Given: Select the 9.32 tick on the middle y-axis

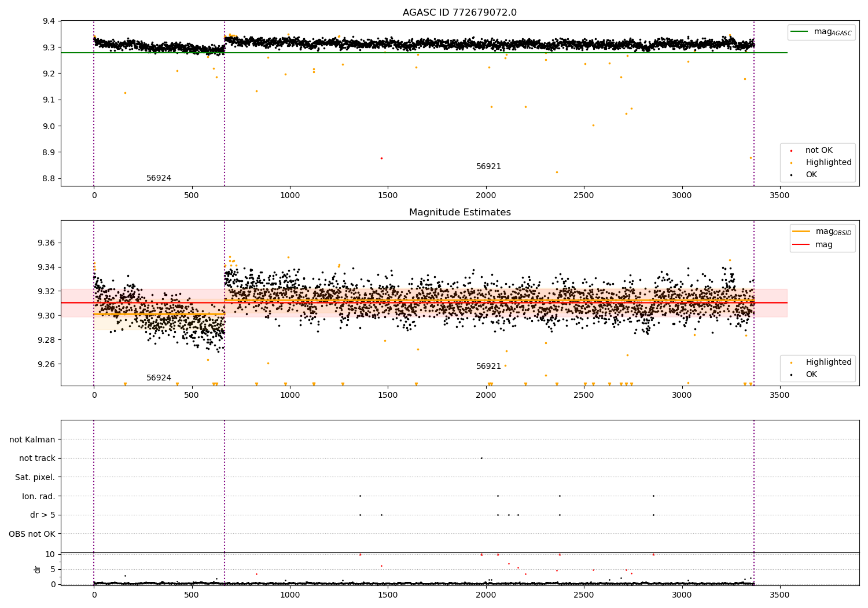Looking at the screenshot, I should (47, 291).
